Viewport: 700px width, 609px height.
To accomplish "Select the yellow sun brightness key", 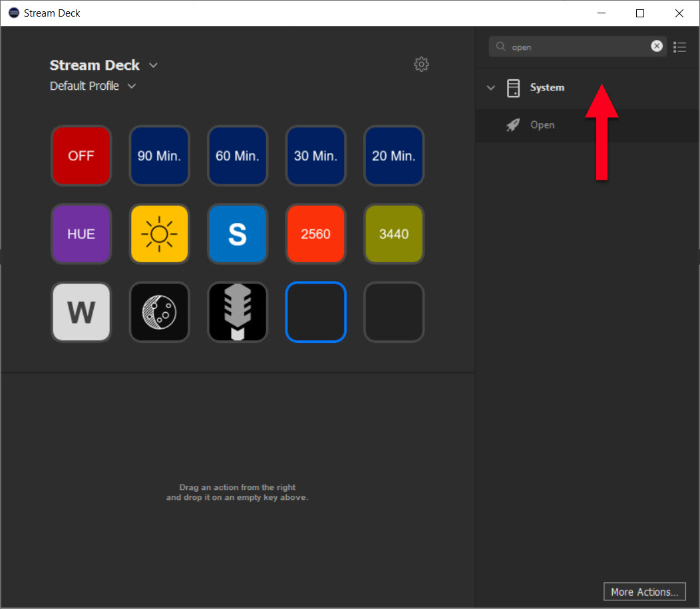I will [159, 234].
